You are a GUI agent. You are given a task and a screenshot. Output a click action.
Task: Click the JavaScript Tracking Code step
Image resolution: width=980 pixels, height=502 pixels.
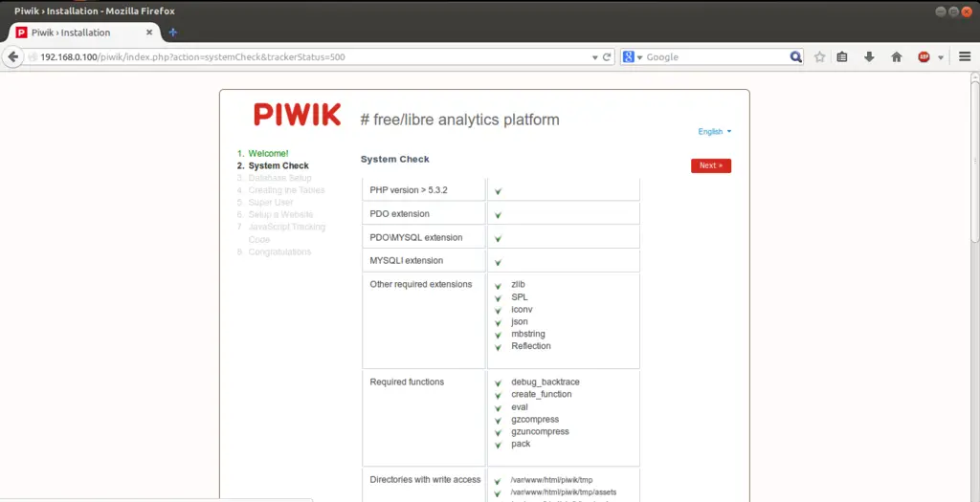tap(286, 233)
